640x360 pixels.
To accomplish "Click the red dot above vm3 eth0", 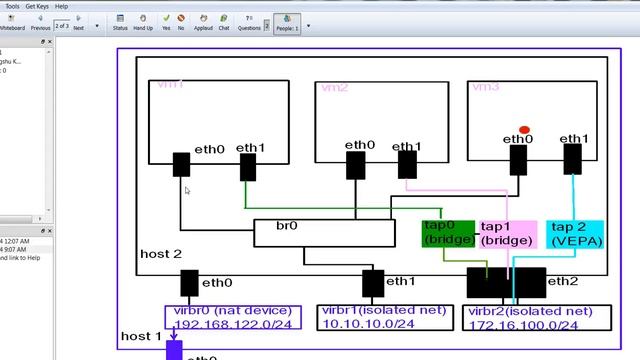I will [x=524, y=130].
